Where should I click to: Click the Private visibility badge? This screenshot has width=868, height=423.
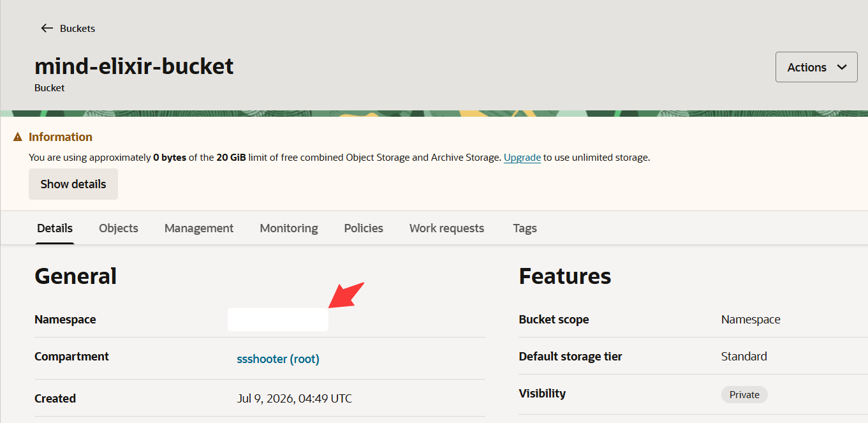pos(744,394)
